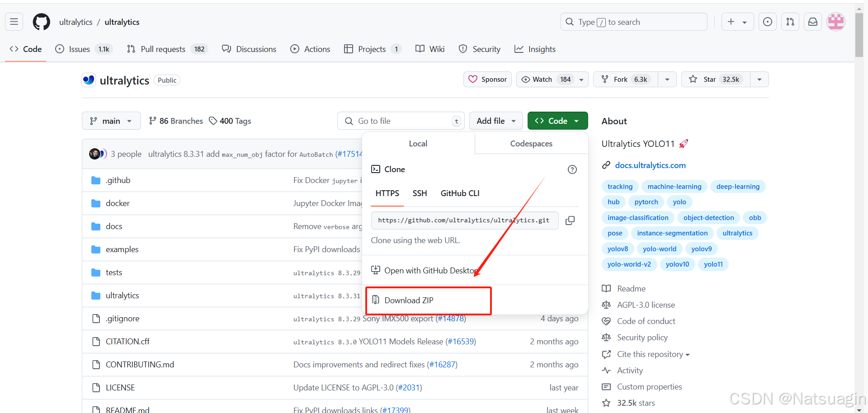This screenshot has height=413, width=868.
Task: Select the GitHub CLI clone tab
Action: [460, 193]
